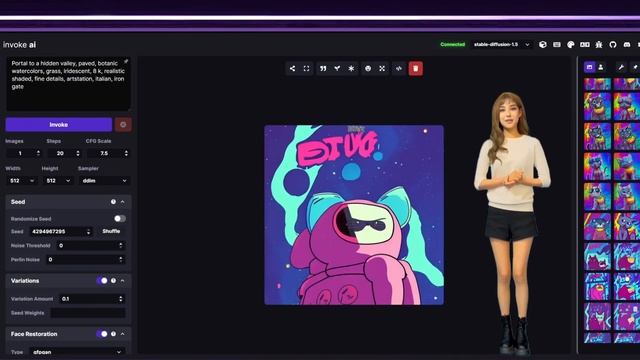Image resolution: width=640 pixels, height=360 pixels.
Task: Use the quote-mark icon to reuse the prompt
Action: coord(323,69)
